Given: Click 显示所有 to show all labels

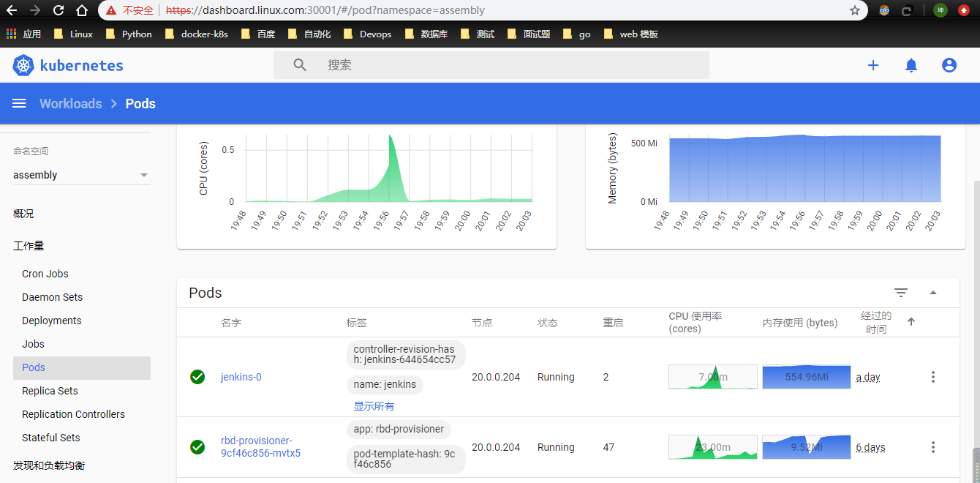Looking at the screenshot, I should tap(374, 406).
